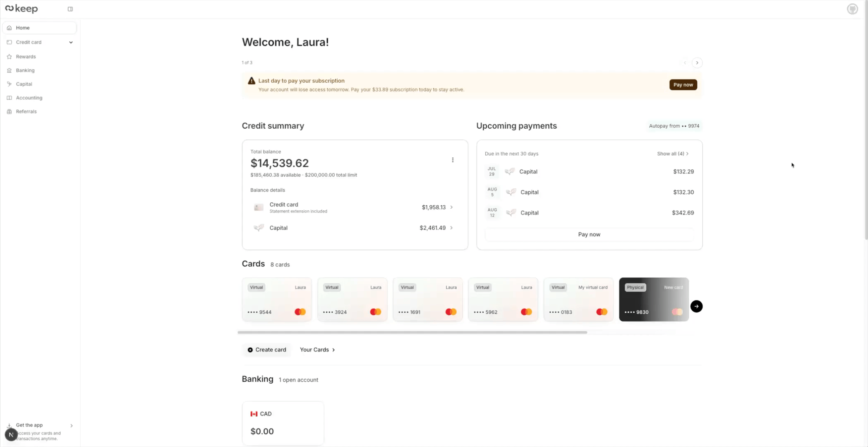Image resolution: width=868 pixels, height=447 pixels.
Task: Expand the Credit card sidebar chevron
Action: pos(71,42)
